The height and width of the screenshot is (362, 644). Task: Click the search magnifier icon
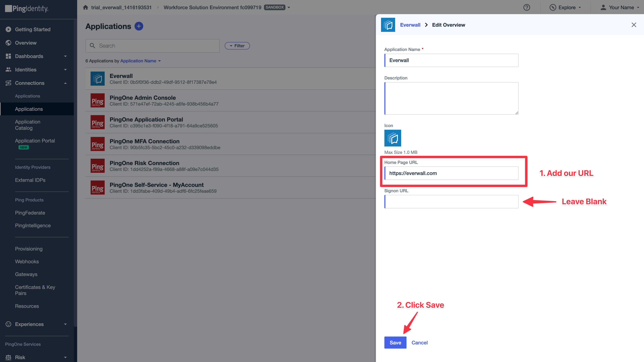point(92,46)
